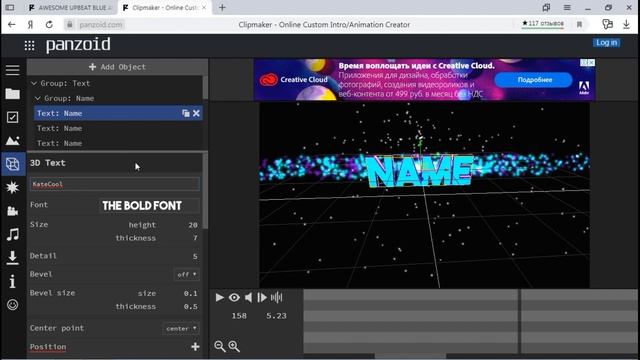The image size is (640, 360).
Task: Click the Position label
Action: point(48,347)
